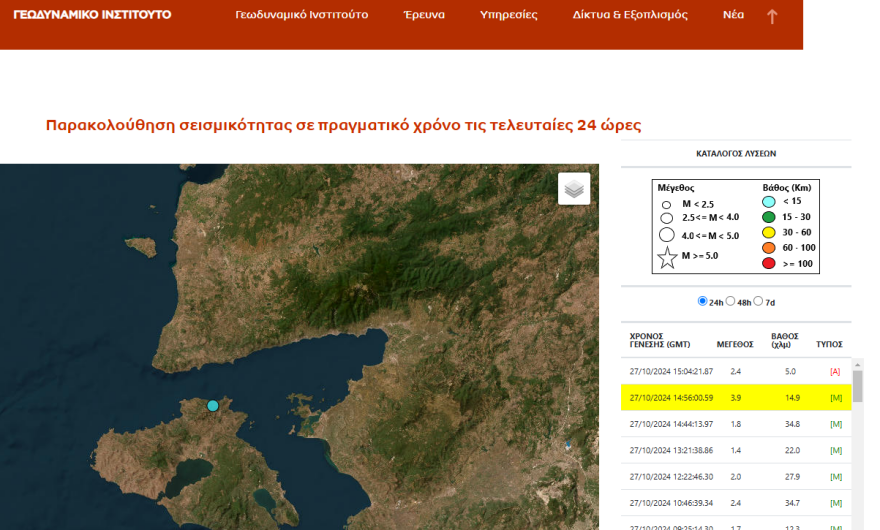Click the '4.0 <= M < 5.0' legend circle

(666, 235)
